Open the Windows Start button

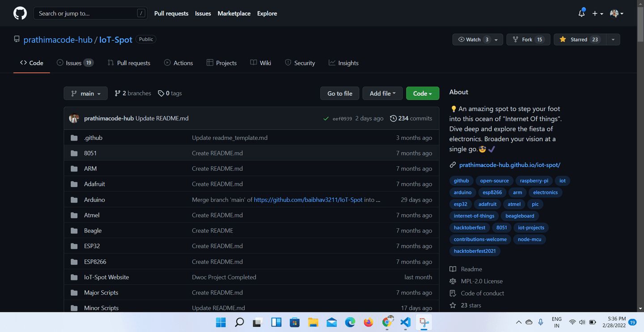coord(221,322)
